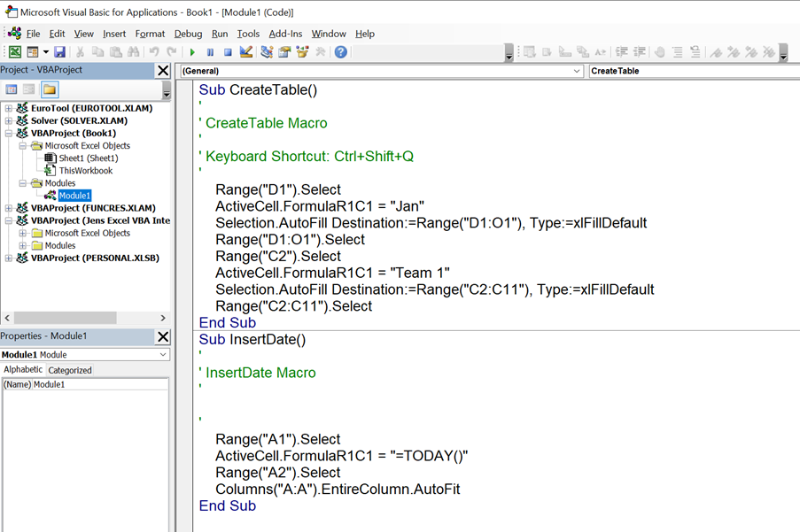Click the Insert UserForm toolbar icon

(33, 51)
